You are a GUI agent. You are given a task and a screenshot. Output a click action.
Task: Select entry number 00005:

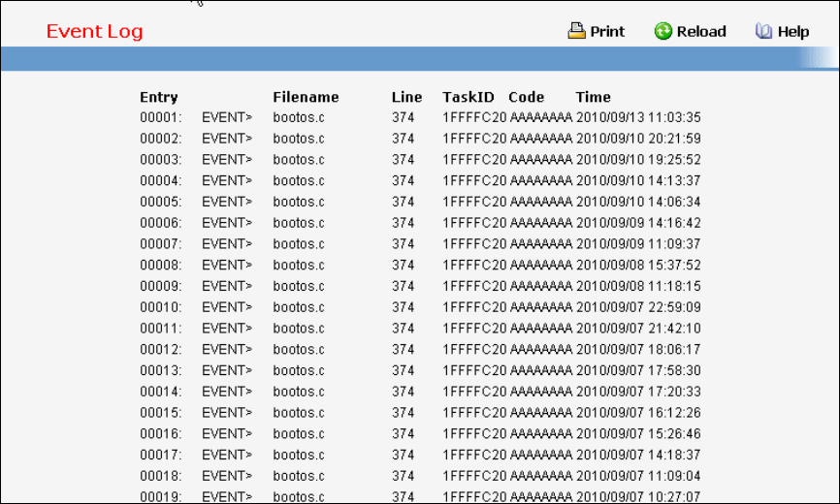tap(161, 202)
